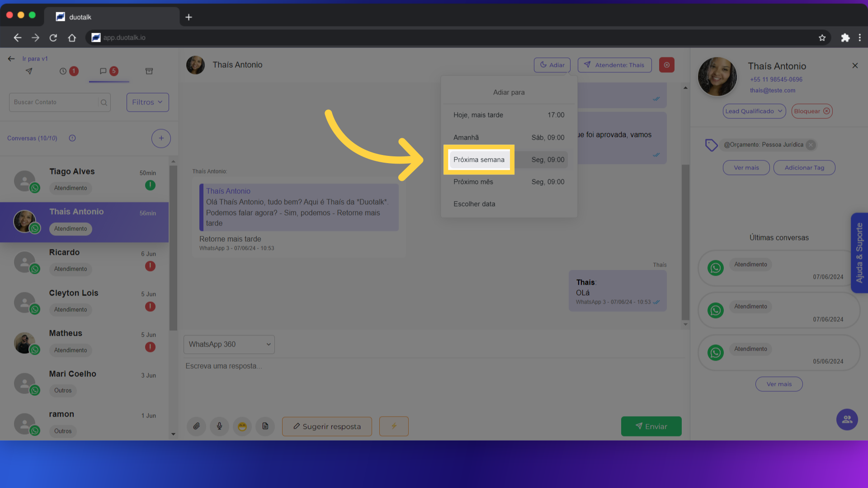The width and height of the screenshot is (868, 488).
Task: Click the microphone audio record icon
Action: pos(219,426)
